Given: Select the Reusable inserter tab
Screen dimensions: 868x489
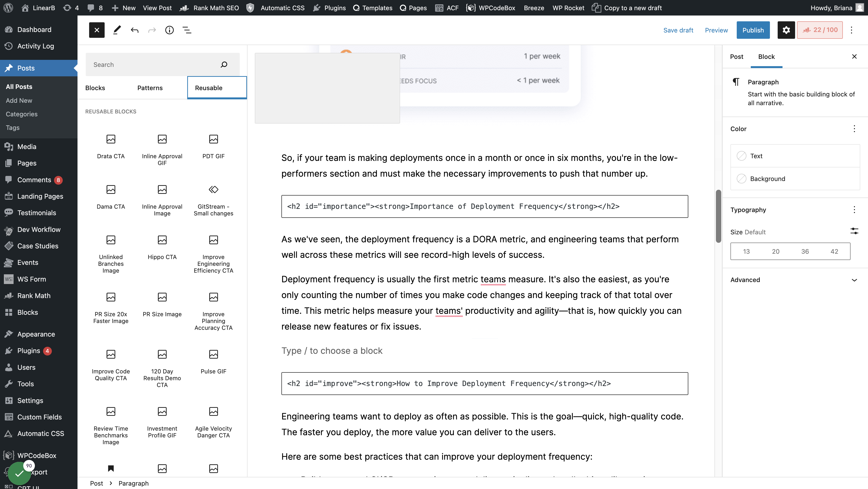Looking at the screenshot, I should [217, 88].
